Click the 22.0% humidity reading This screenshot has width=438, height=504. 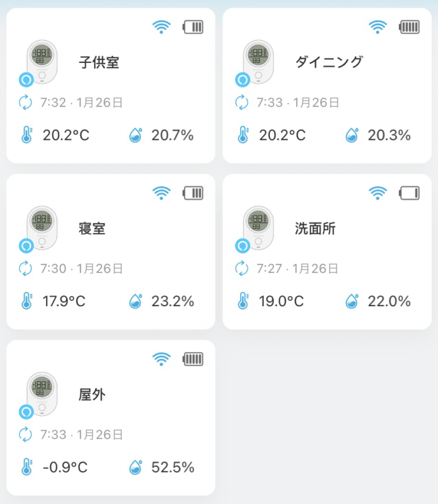(389, 301)
